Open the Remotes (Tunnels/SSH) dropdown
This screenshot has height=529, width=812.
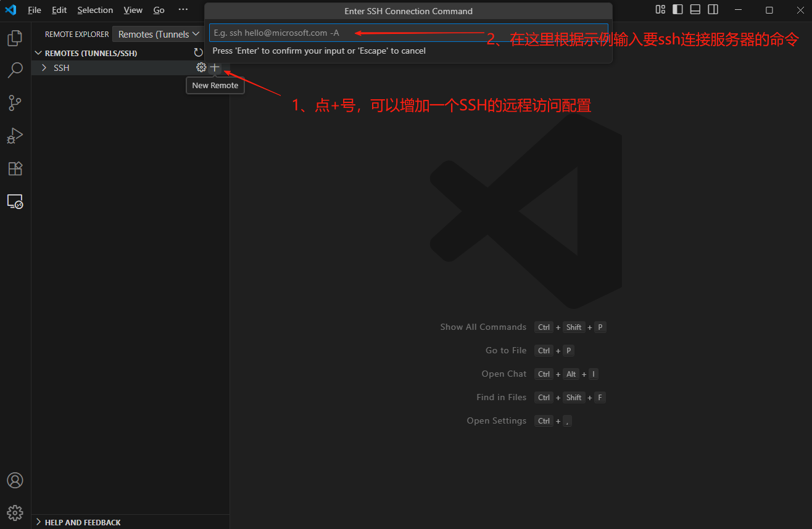[159, 35]
